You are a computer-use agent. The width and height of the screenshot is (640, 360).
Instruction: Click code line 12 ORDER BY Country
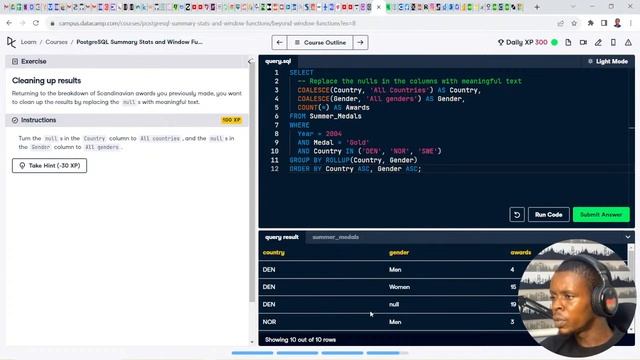pos(355,169)
